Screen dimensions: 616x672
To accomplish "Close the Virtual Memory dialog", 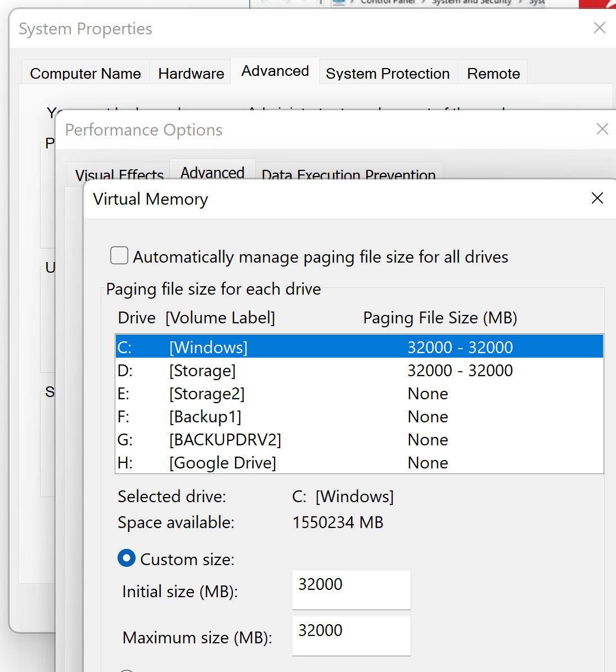I will [x=597, y=199].
